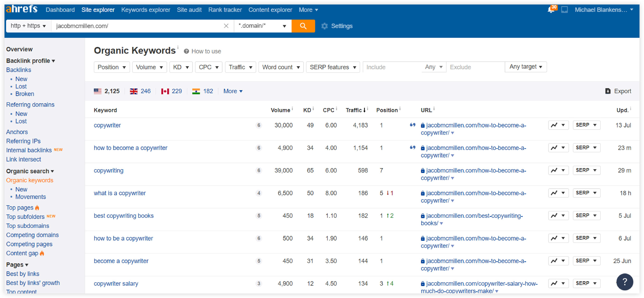
Task: Open the Any target dropdown
Action: pos(526,67)
